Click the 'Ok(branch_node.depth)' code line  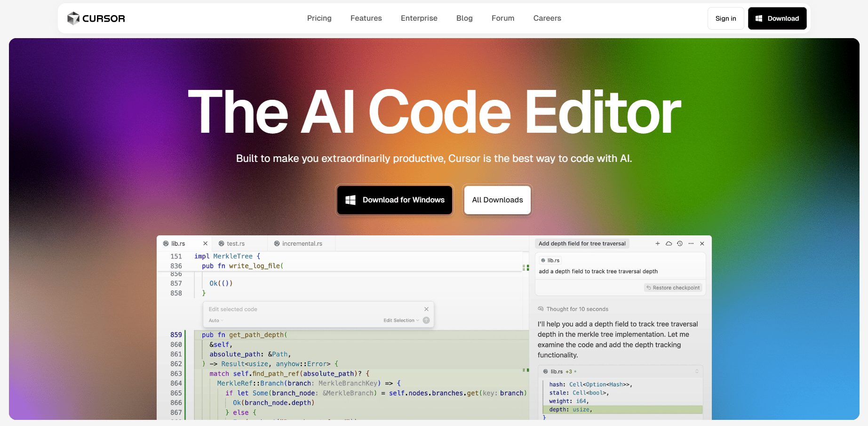pos(274,403)
